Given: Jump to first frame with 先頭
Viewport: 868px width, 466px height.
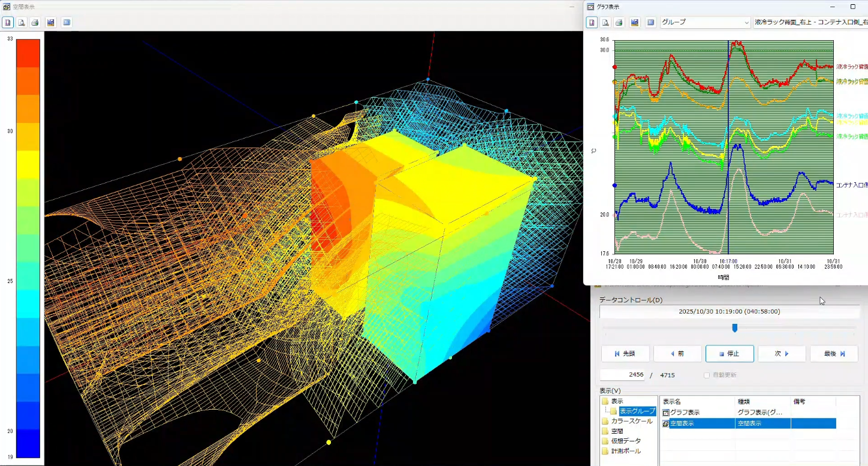Looking at the screenshot, I should (625, 354).
